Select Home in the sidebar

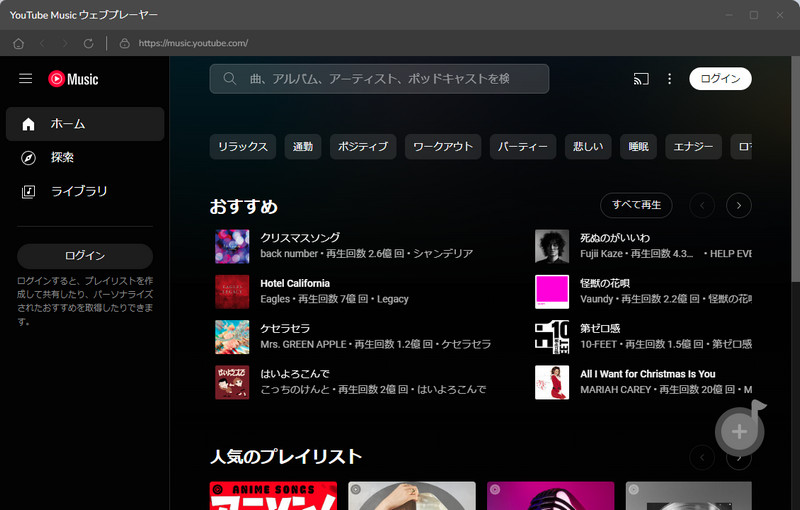[x=85, y=124]
